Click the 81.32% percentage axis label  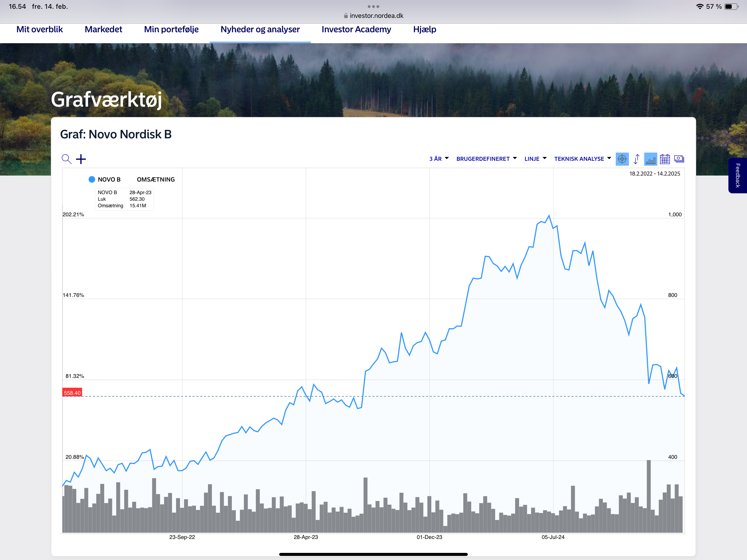75,376
